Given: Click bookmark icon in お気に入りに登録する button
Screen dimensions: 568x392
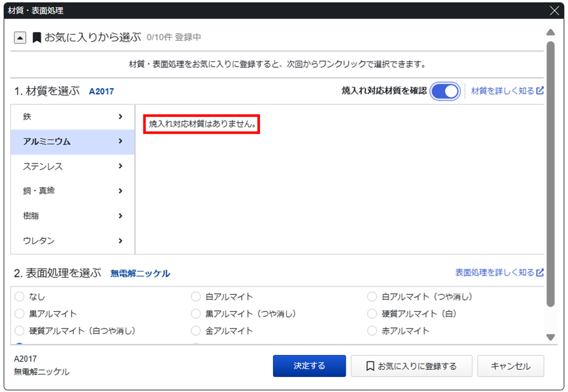Looking at the screenshot, I should pos(370,366).
